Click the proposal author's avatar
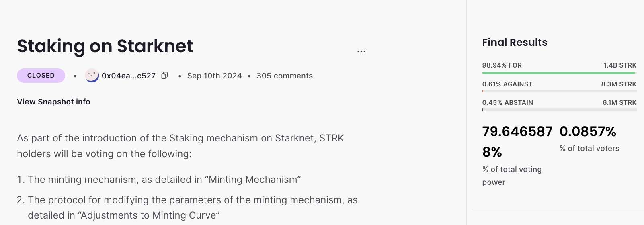 tap(92, 75)
